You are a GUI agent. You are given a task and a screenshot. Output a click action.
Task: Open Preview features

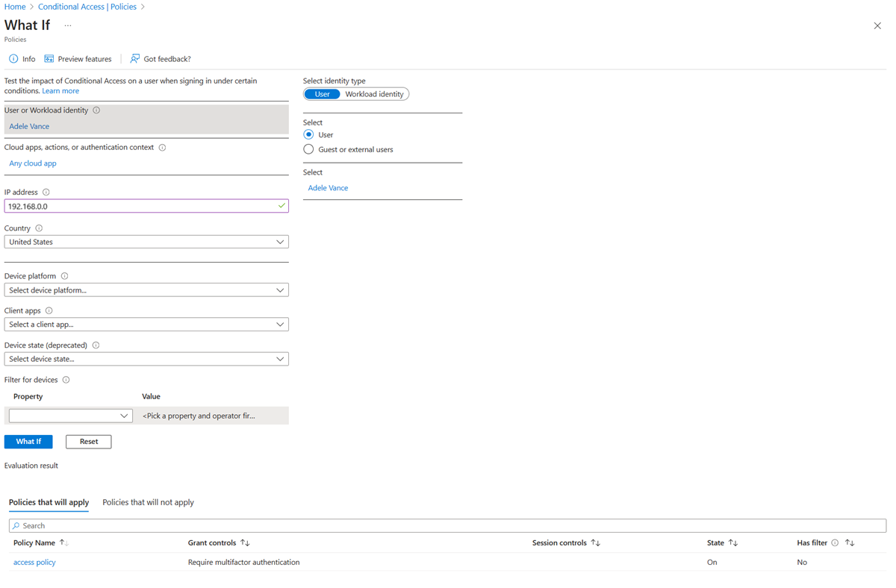[x=78, y=59]
